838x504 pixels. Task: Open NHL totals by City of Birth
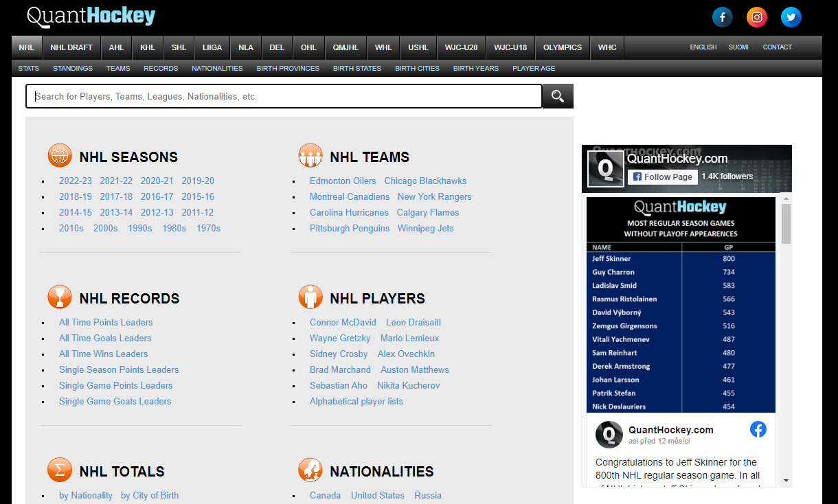(x=150, y=496)
